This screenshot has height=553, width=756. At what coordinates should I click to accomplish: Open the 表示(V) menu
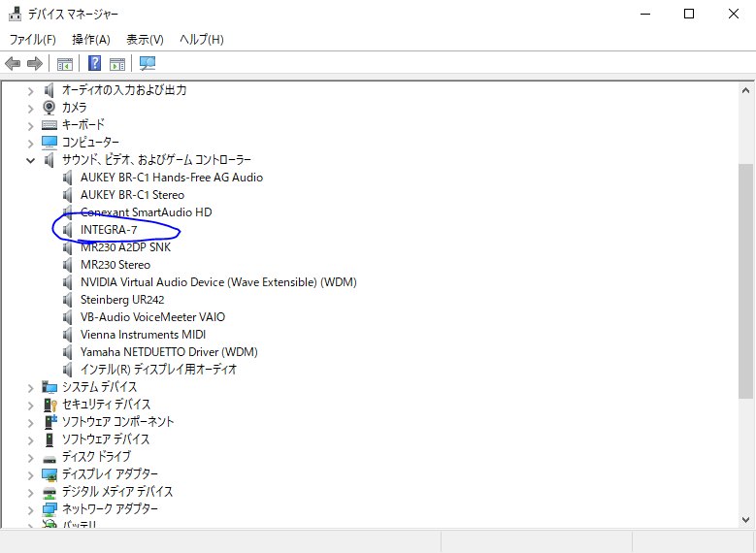coord(145,40)
